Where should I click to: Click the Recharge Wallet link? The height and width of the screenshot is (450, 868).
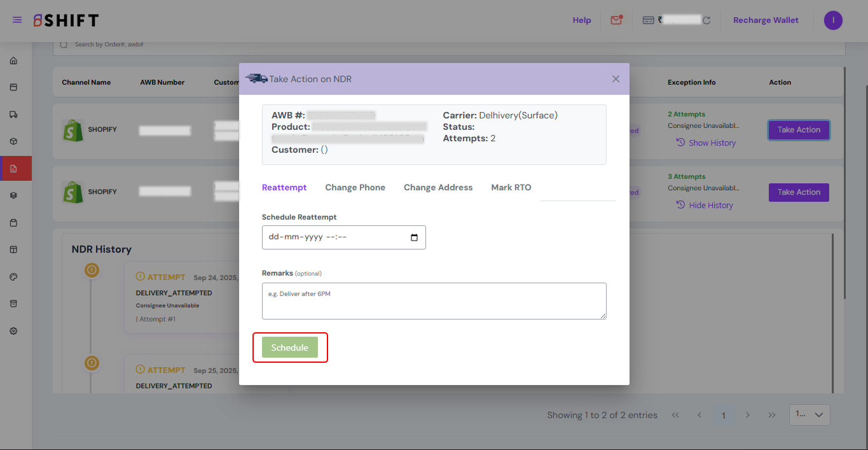click(x=766, y=20)
